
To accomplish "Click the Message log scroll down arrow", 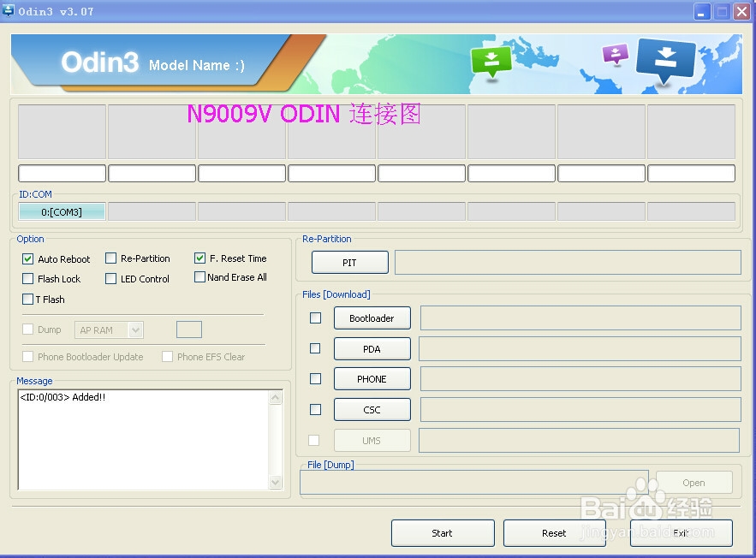I will point(276,482).
